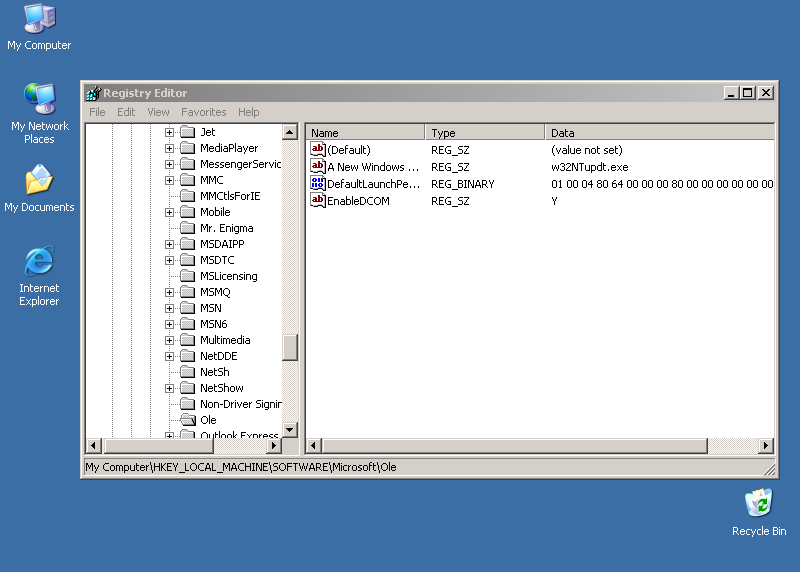Open the Help menu
The image size is (800, 572).
click(248, 112)
